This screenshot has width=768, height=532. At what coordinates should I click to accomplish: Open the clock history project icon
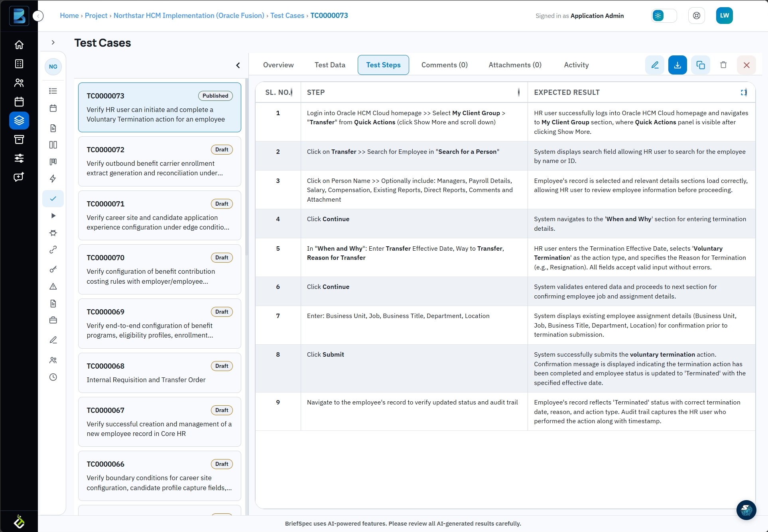(53, 377)
